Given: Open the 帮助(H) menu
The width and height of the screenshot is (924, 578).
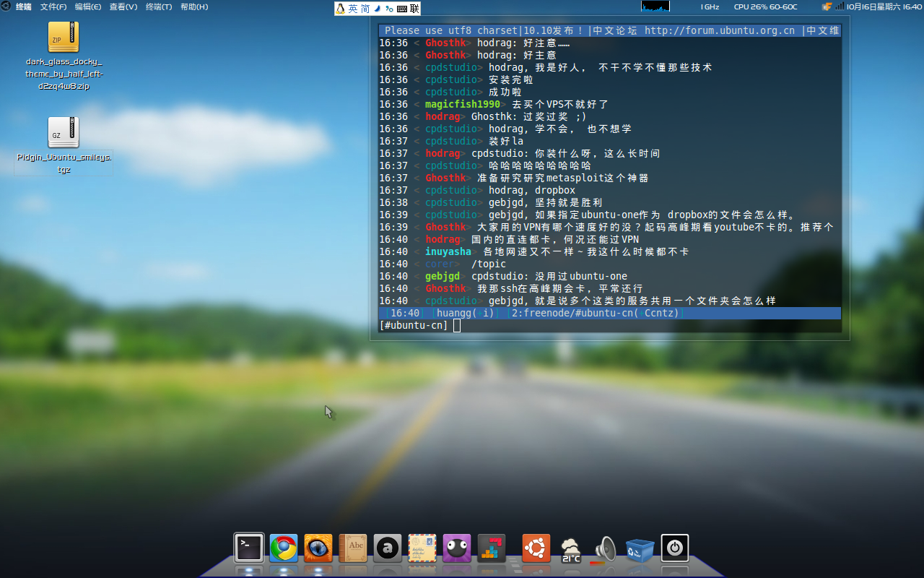Looking at the screenshot, I should (194, 7).
